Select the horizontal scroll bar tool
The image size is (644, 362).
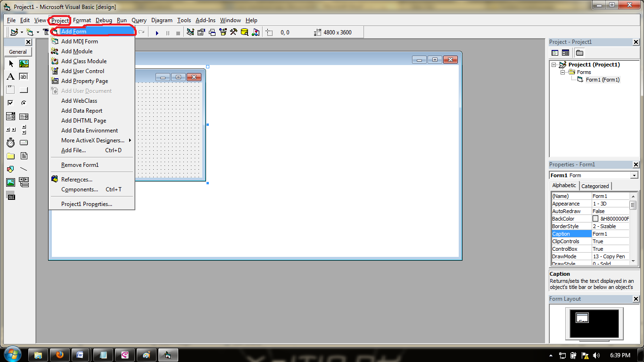[x=11, y=130]
